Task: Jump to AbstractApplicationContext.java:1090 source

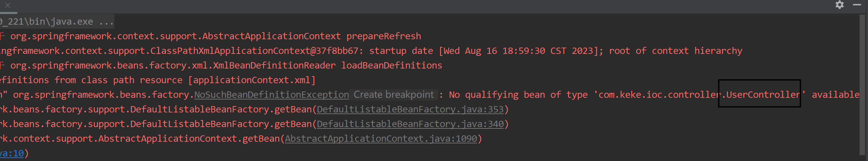Action: 381,139
